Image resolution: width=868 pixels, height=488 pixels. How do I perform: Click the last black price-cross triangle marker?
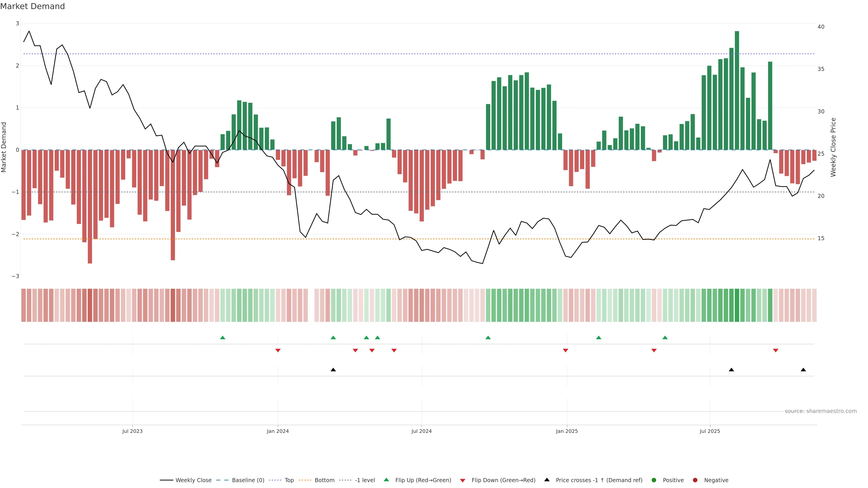click(x=803, y=370)
